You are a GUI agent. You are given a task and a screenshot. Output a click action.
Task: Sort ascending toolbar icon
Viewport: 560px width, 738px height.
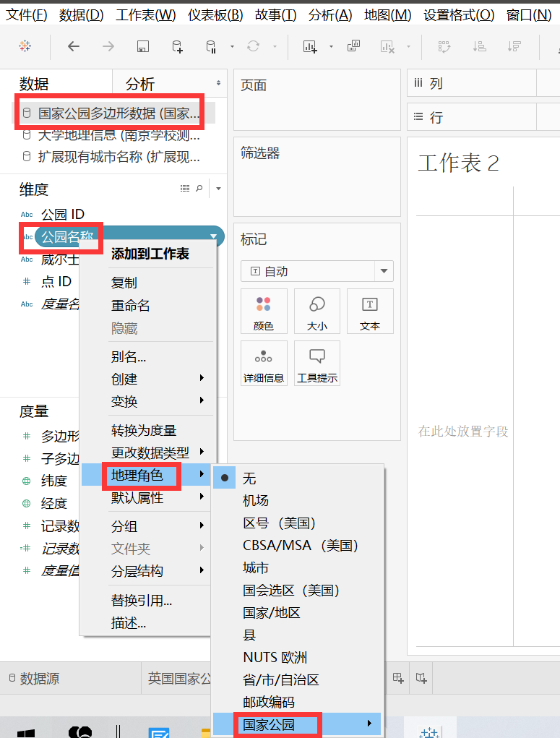pos(480,46)
